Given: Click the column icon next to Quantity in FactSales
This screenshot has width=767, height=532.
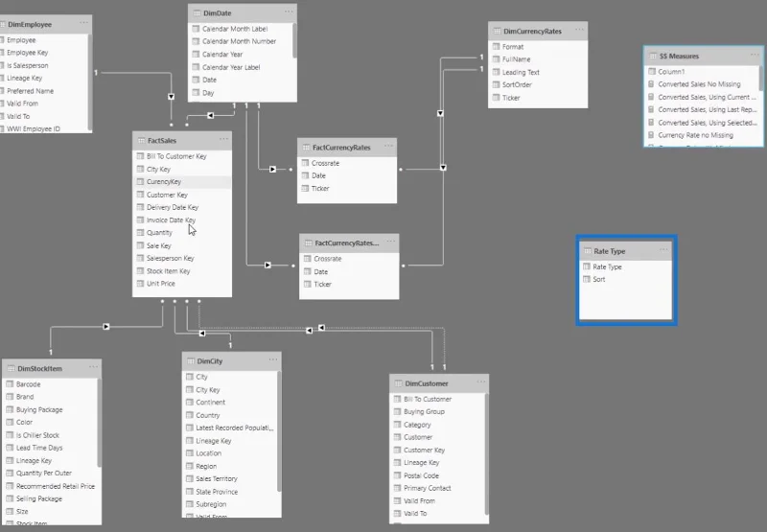Looking at the screenshot, I should (140, 232).
